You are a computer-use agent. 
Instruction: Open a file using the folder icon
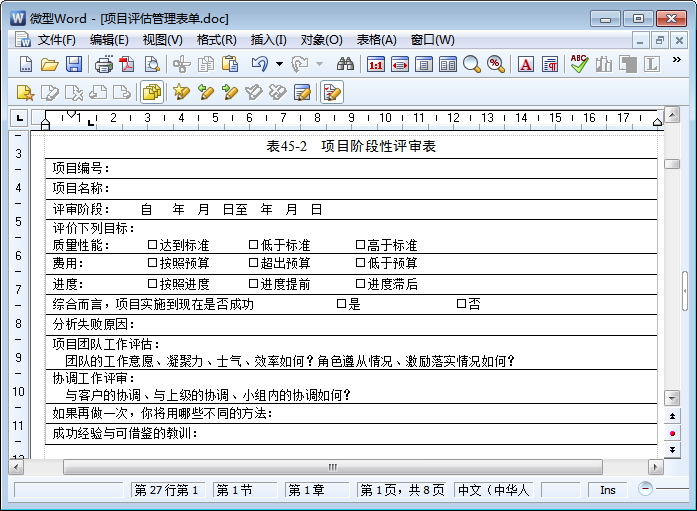[49, 64]
